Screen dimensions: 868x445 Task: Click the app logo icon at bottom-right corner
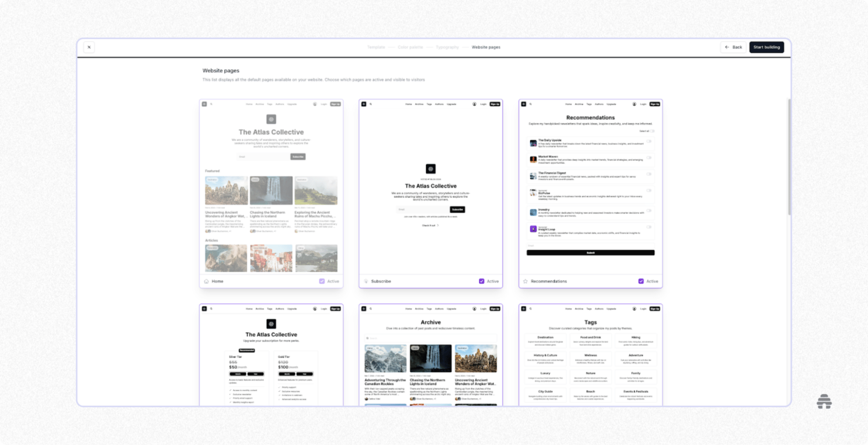coord(825,402)
